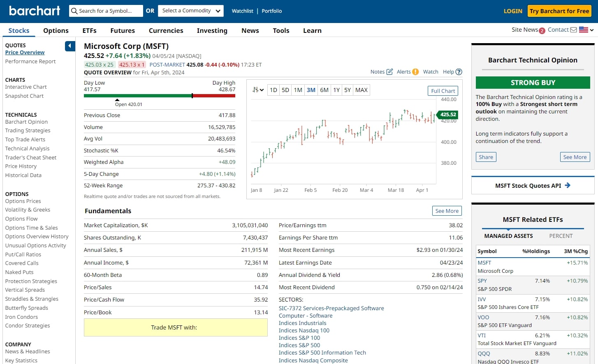
Task: Open Key Statistics in sidebar
Action: 21,361
